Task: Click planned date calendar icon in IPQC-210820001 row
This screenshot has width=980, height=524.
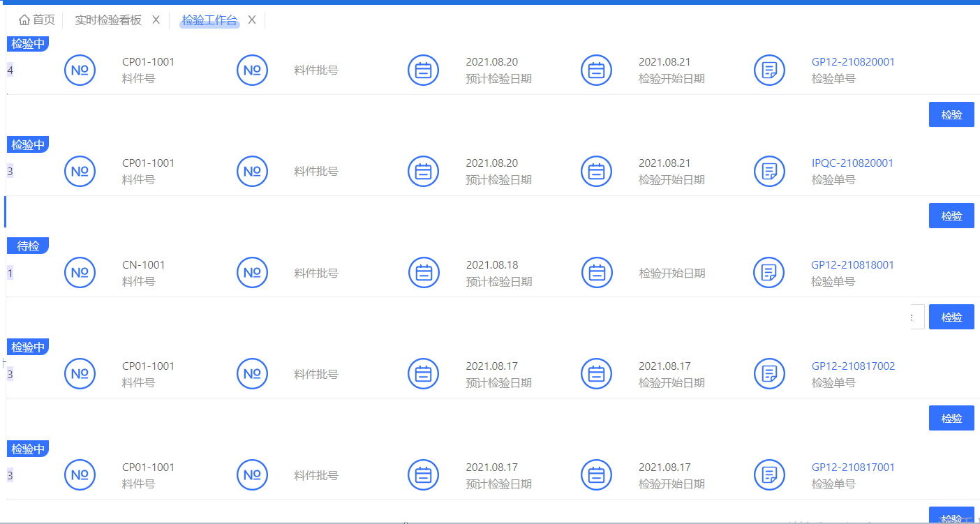Action: click(x=424, y=171)
